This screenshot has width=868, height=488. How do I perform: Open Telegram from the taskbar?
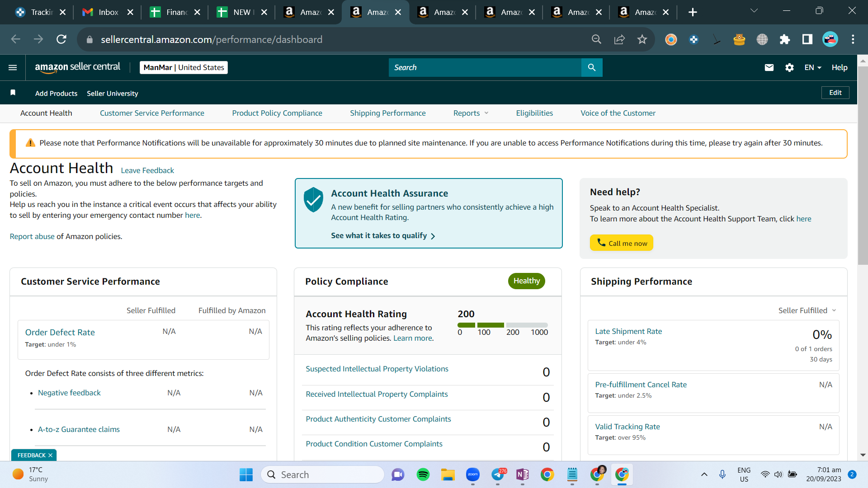(498, 474)
